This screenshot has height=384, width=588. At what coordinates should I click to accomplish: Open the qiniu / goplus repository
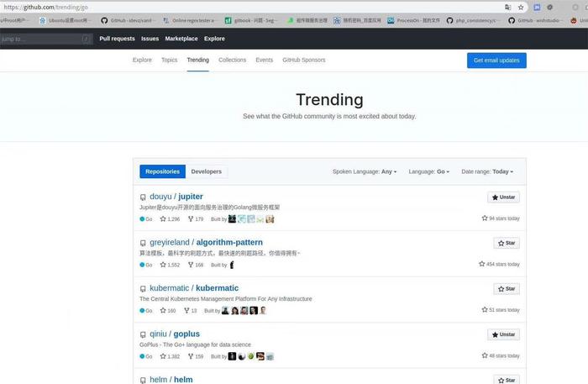[175, 334]
